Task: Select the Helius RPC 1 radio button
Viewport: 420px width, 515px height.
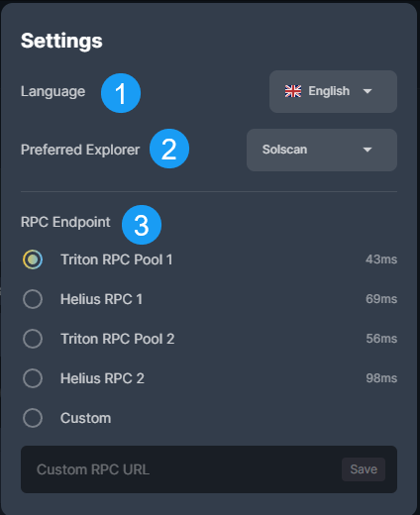Action: [33, 299]
